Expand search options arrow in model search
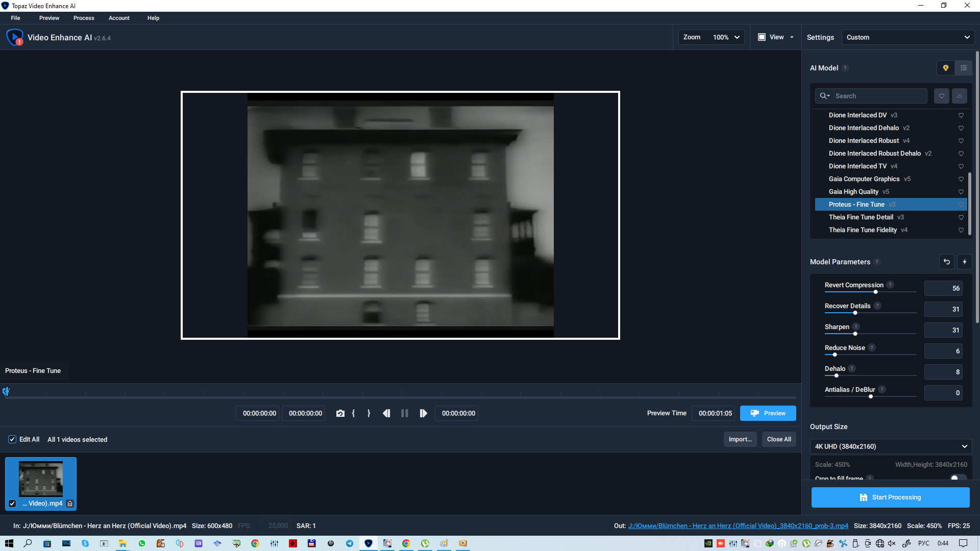 pyautogui.click(x=829, y=96)
